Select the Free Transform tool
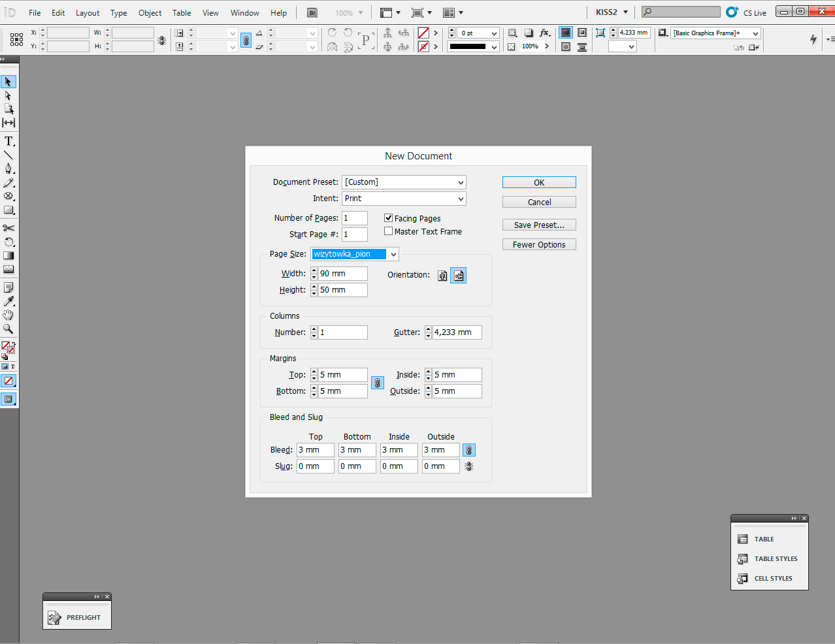 [8, 242]
